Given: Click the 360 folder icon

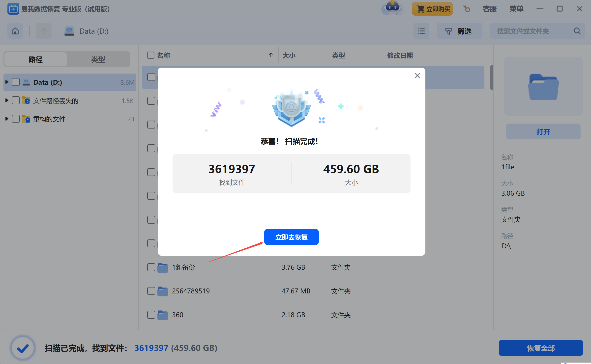Looking at the screenshot, I should pos(163,315).
